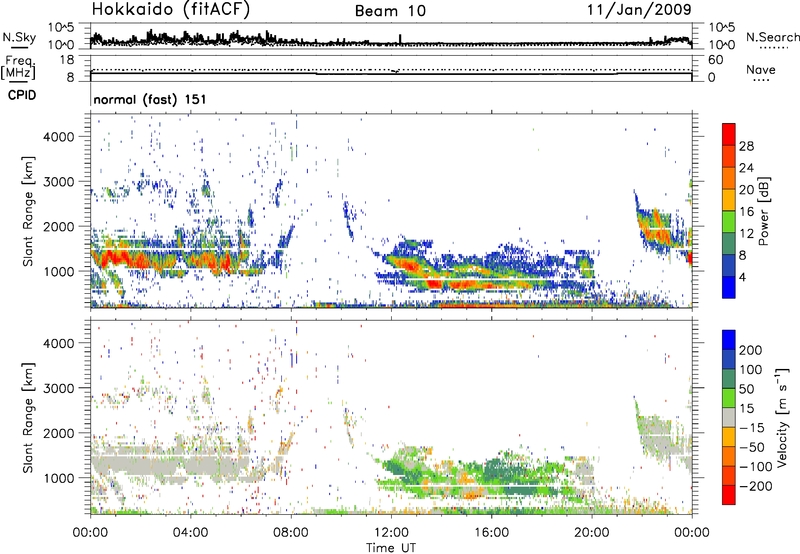
Task: Click the '4' Power colorbar tick label
Action: pos(743,277)
